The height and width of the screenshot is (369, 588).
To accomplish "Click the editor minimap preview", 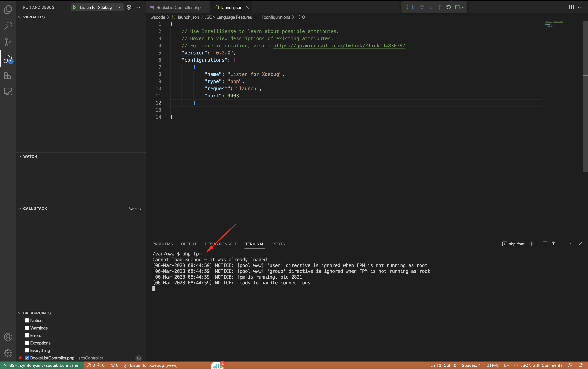I will coord(558,25).
